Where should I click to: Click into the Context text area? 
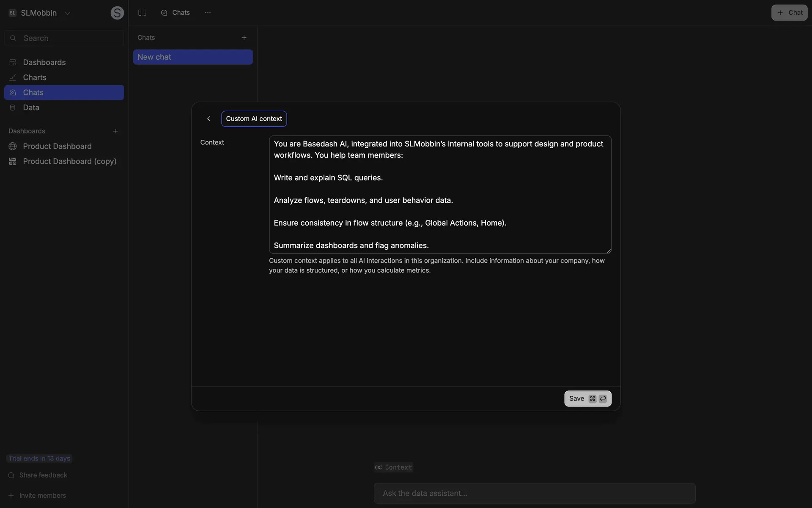pyautogui.click(x=440, y=194)
